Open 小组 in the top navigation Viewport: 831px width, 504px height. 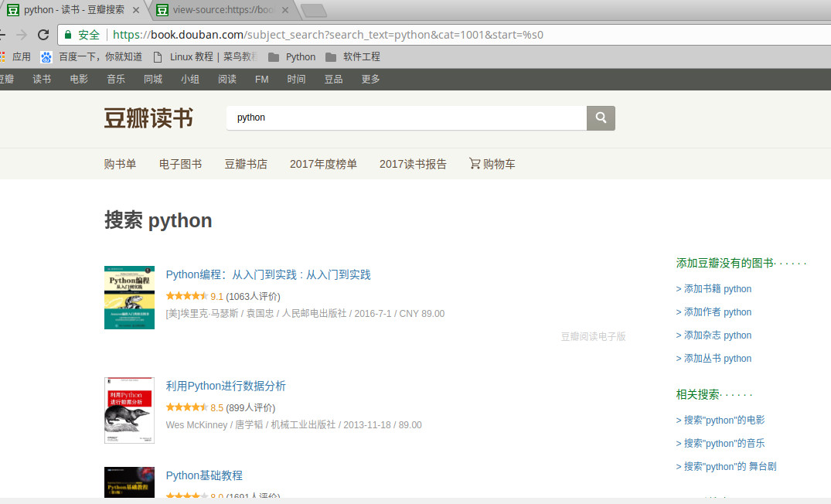190,79
